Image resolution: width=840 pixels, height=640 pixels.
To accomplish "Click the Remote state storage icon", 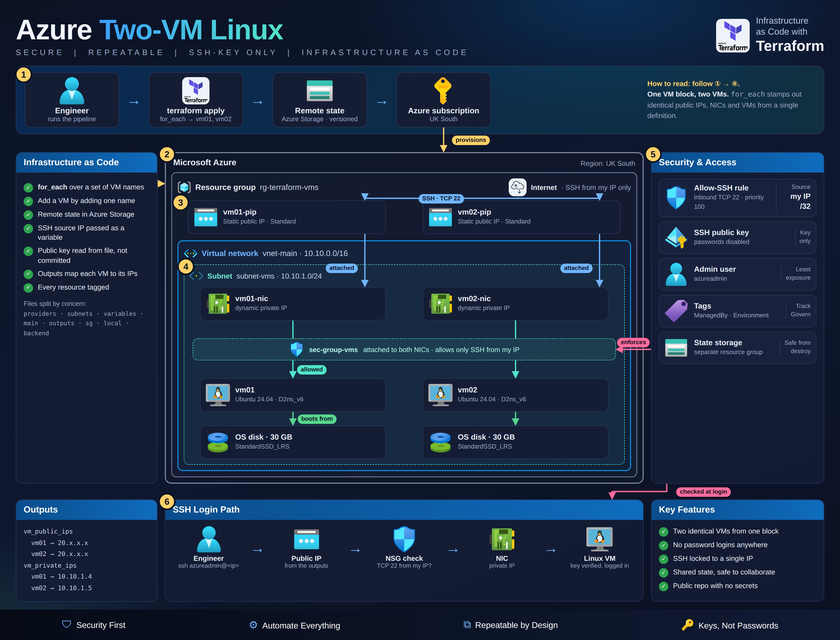I will (319, 91).
